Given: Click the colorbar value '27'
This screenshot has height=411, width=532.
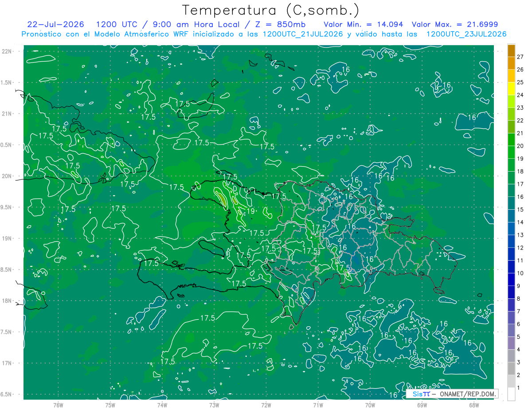Looking at the screenshot, I should coord(520,57).
